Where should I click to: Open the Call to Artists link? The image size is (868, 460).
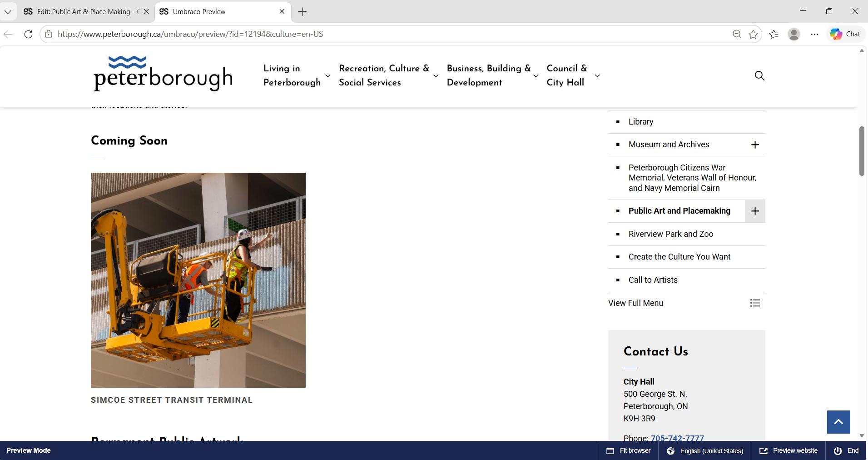(653, 280)
